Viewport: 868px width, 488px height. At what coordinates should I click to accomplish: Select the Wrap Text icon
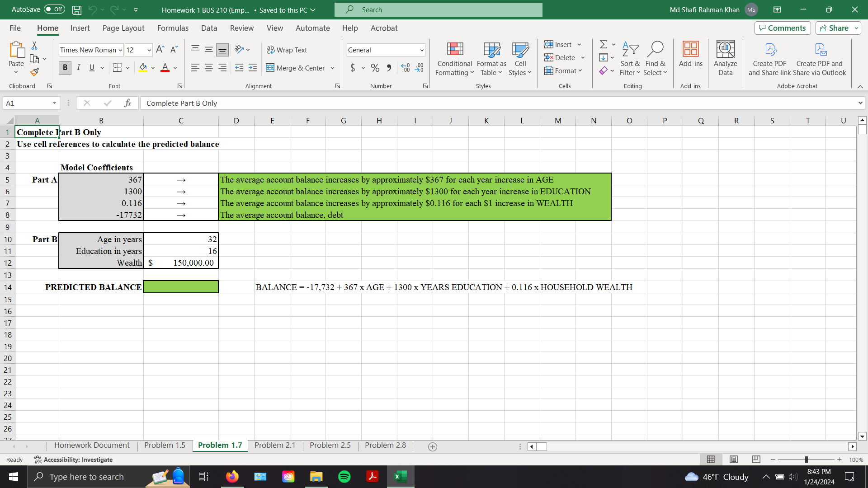[270, 50]
